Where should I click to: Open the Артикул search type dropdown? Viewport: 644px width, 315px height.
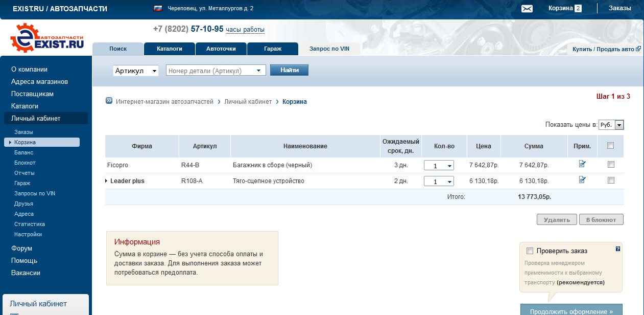(136, 71)
